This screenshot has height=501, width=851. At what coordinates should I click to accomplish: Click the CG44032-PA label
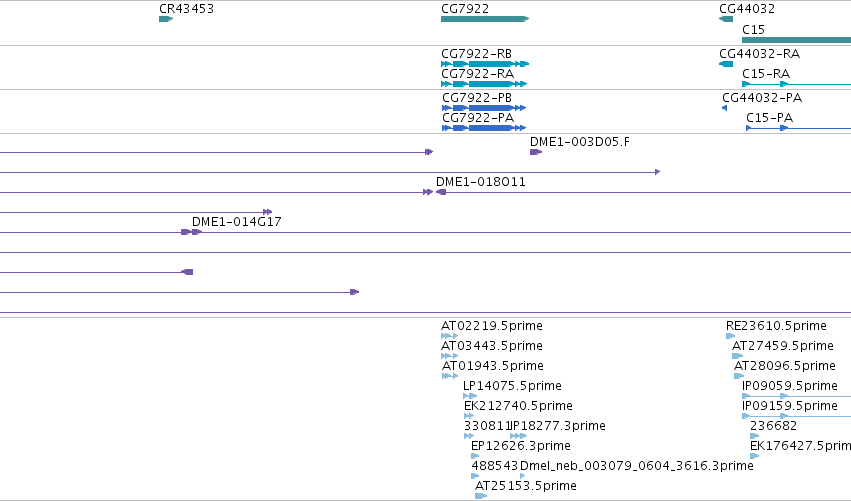click(x=762, y=98)
